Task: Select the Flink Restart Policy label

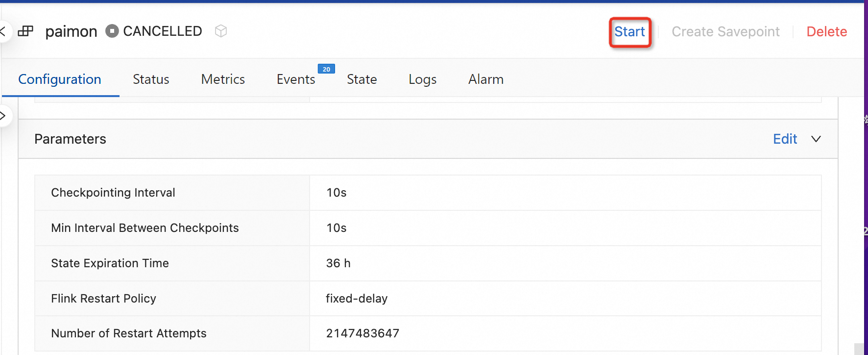Action: (103, 299)
